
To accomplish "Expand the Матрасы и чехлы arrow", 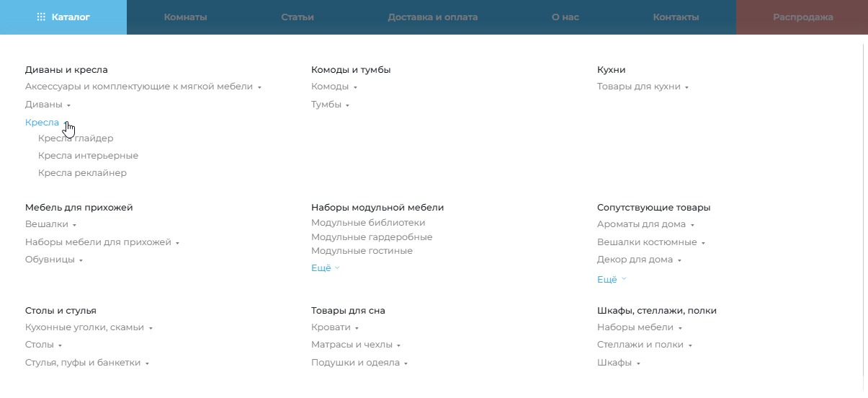I will click(398, 345).
